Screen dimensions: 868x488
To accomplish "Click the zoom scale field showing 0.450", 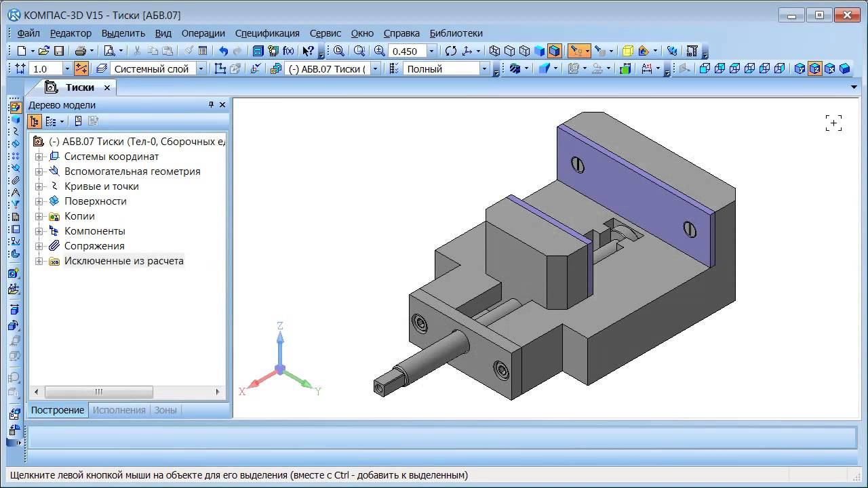I will point(406,51).
